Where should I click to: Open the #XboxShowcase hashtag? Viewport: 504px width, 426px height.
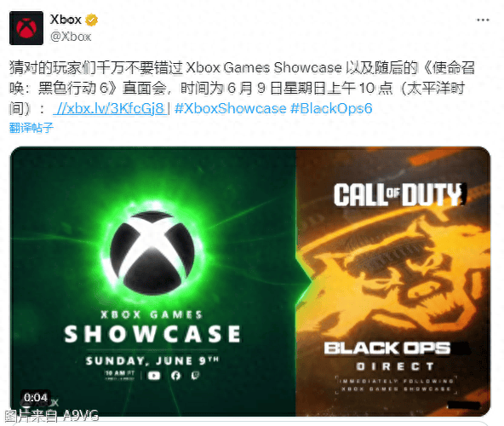tap(231, 109)
